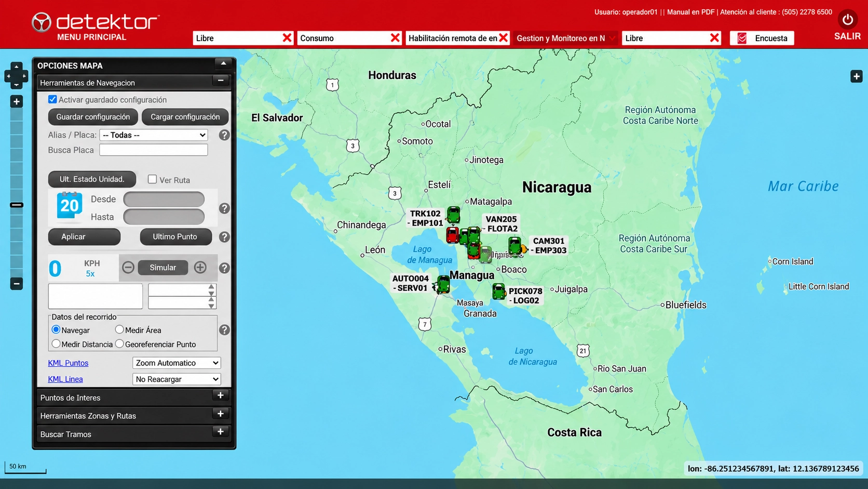This screenshot has width=868, height=489.
Task: Click the help icon beside Alias / Placa
Action: click(x=224, y=135)
